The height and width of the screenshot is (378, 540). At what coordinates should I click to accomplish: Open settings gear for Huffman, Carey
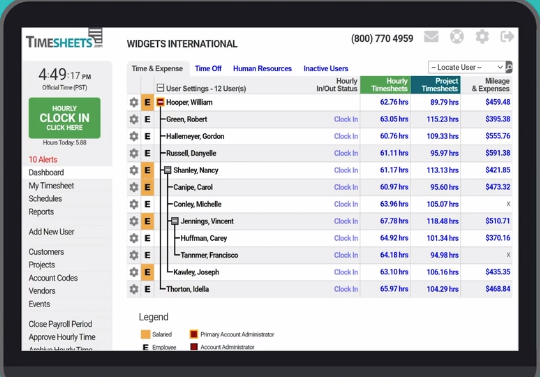point(134,238)
